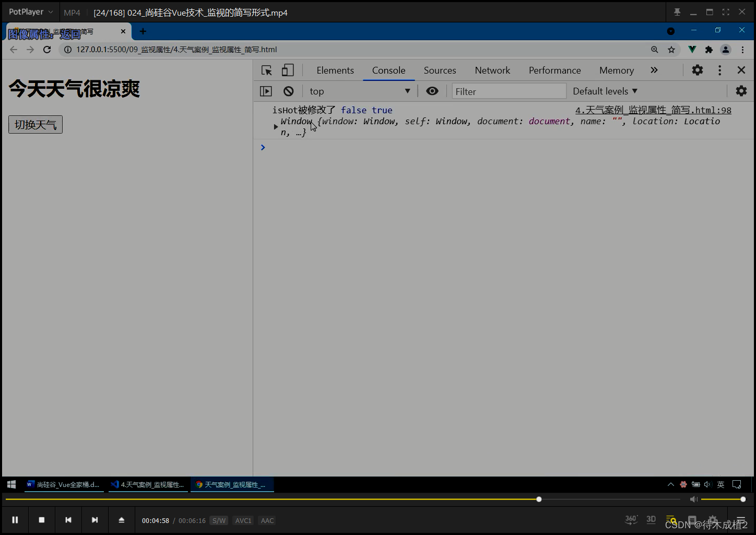Switch to the Console tab
Screen dimensions: 756x535
(389, 70)
